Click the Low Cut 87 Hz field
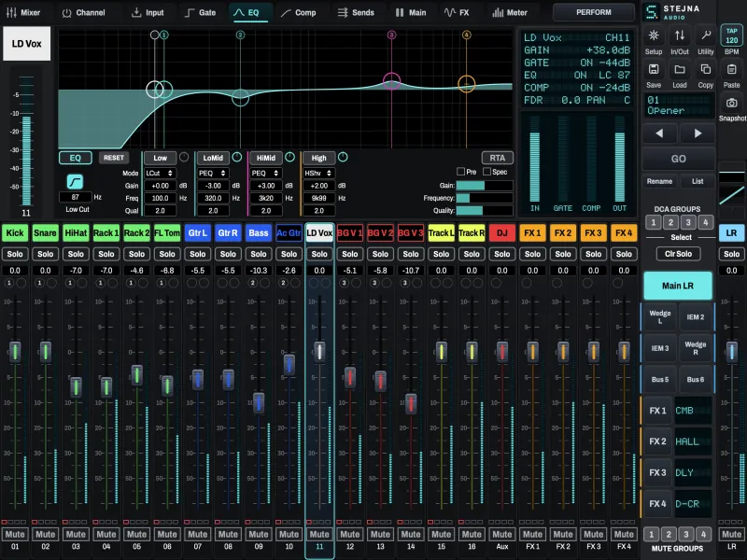 76,197
